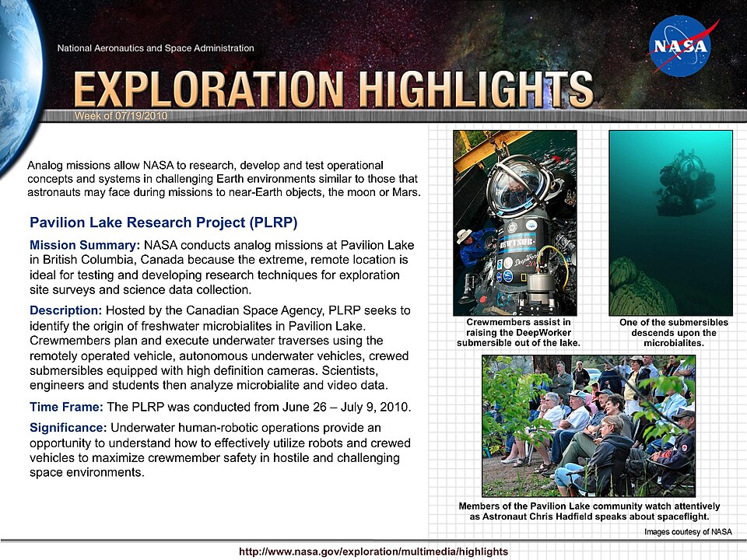Select the intro paragraph starting 'Analog missions allow'

pyautogui.click(x=224, y=179)
